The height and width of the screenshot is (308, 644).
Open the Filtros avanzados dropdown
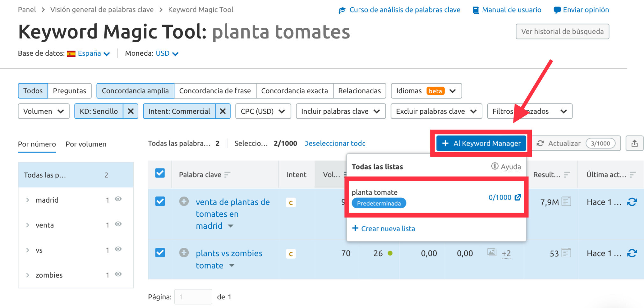pyautogui.click(x=530, y=111)
